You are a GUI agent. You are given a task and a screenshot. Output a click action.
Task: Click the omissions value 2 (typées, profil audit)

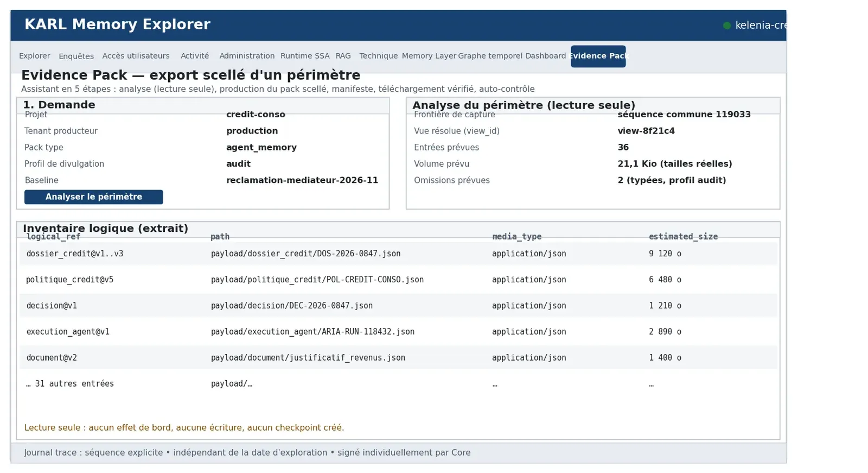point(672,180)
